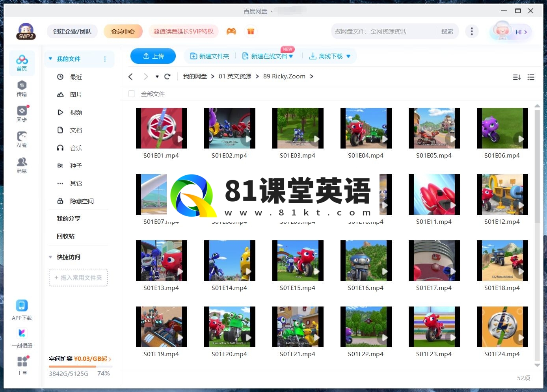Collapse the 我的文件 tree section
This screenshot has height=392, width=547.
coord(50,59)
